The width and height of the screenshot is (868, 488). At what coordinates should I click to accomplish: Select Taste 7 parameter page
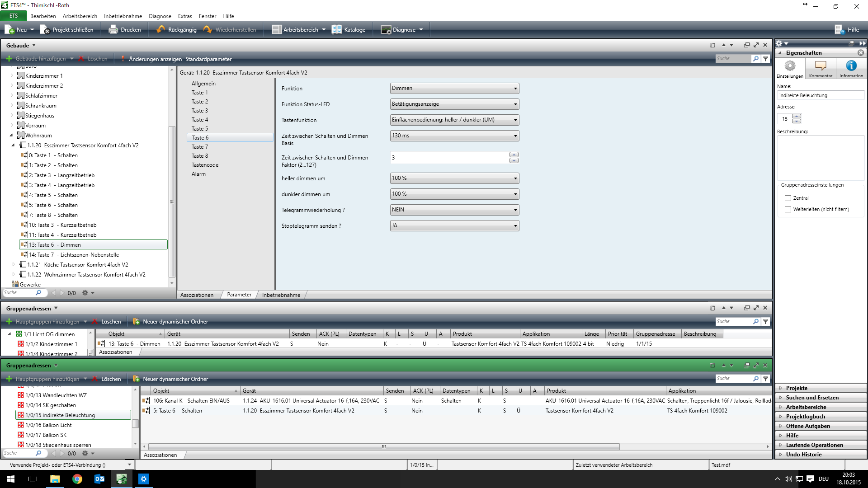coord(200,147)
